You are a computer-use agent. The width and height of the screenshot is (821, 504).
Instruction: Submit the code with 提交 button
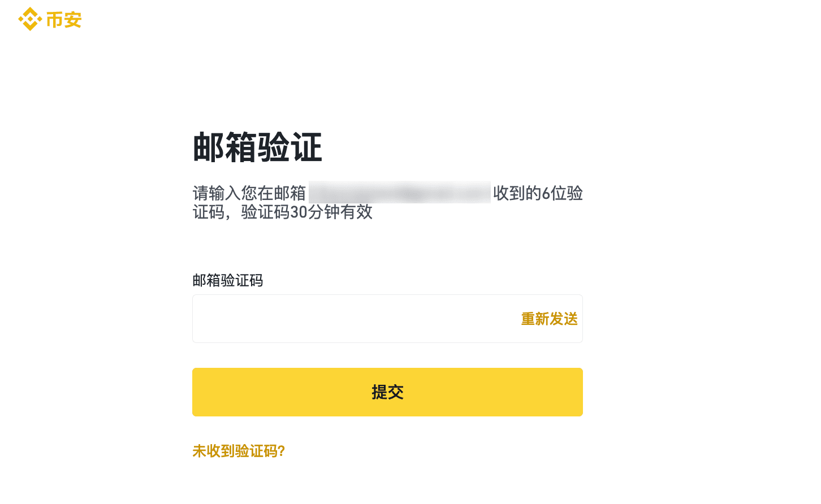(x=387, y=392)
